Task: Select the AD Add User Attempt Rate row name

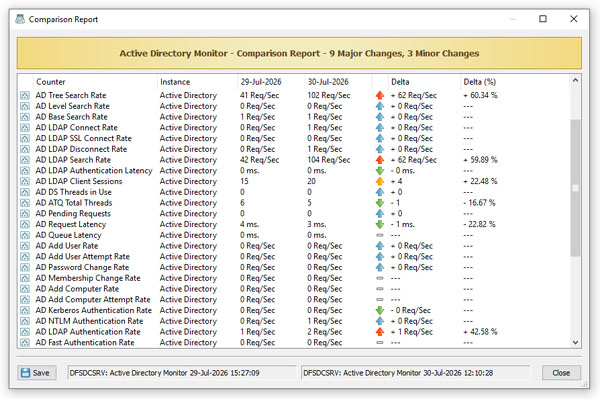Action: pos(83,256)
